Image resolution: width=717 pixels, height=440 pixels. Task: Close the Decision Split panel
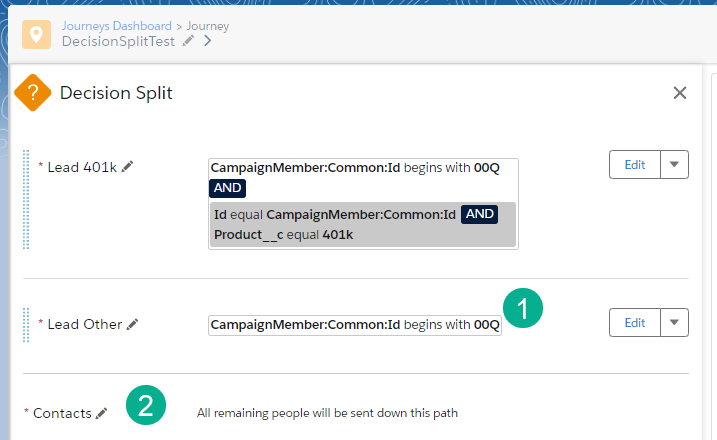pos(680,93)
